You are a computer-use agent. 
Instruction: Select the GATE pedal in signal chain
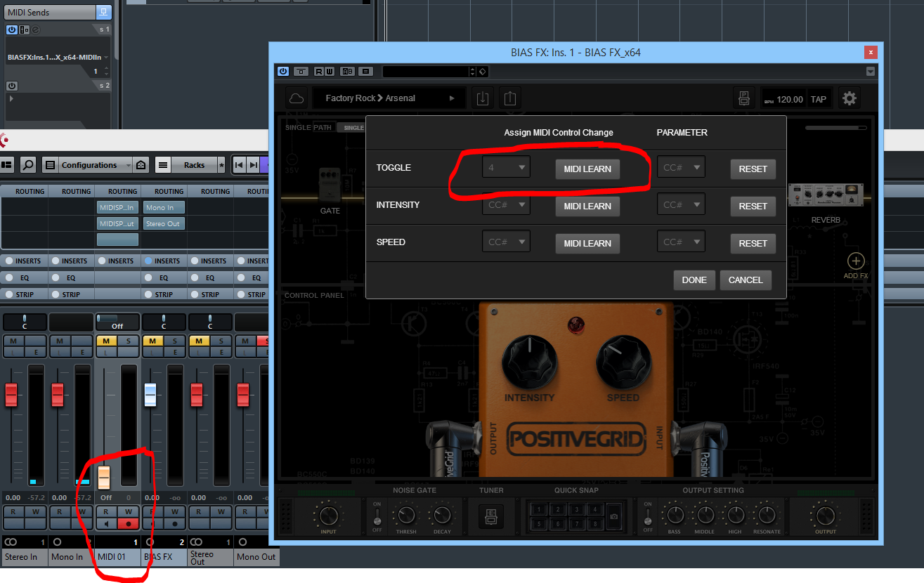(x=330, y=184)
